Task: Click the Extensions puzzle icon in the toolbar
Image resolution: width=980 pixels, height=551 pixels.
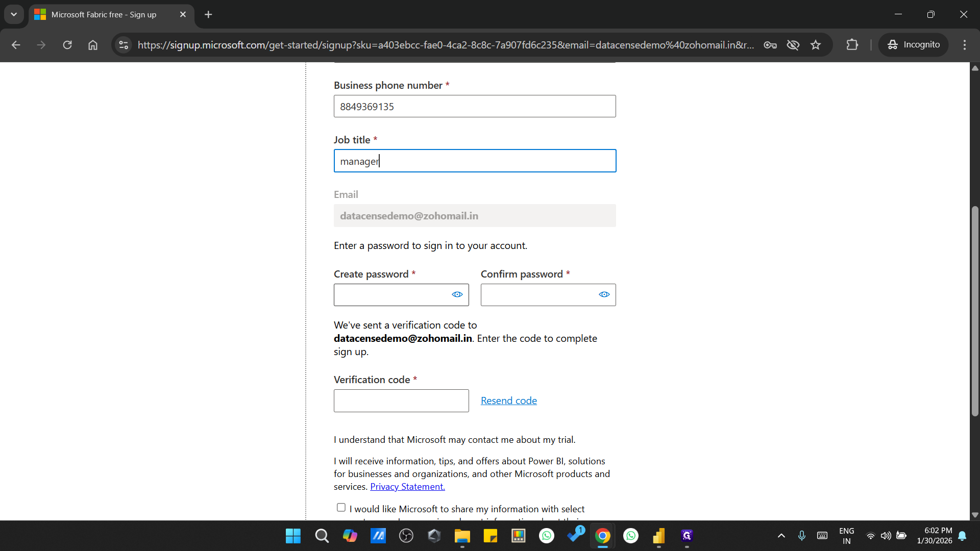Action: 853,45
